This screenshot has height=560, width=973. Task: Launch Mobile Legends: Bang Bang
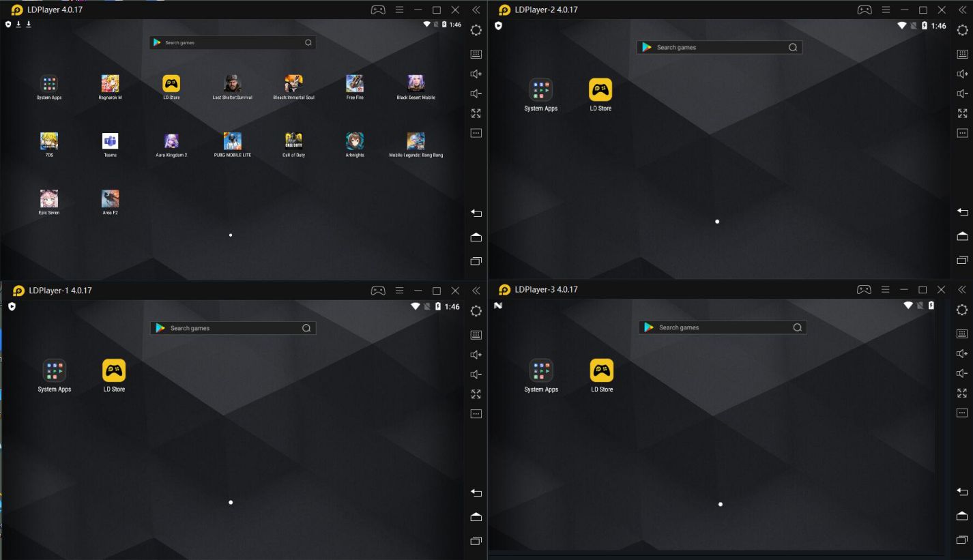click(x=416, y=141)
